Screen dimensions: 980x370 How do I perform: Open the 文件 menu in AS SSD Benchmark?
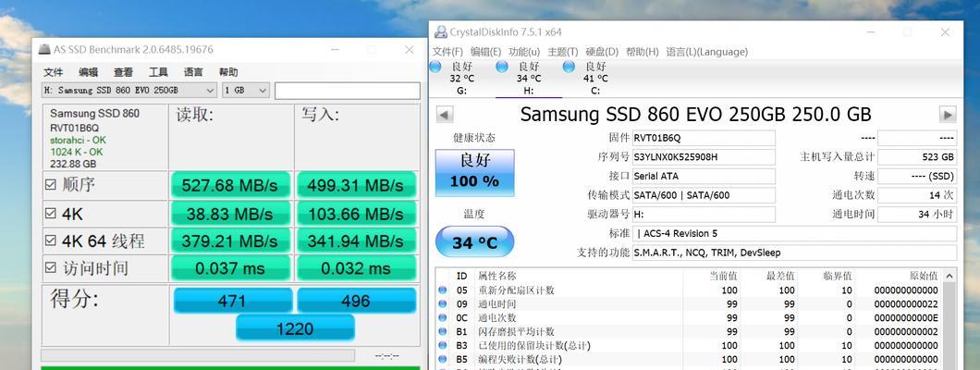click(x=53, y=72)
